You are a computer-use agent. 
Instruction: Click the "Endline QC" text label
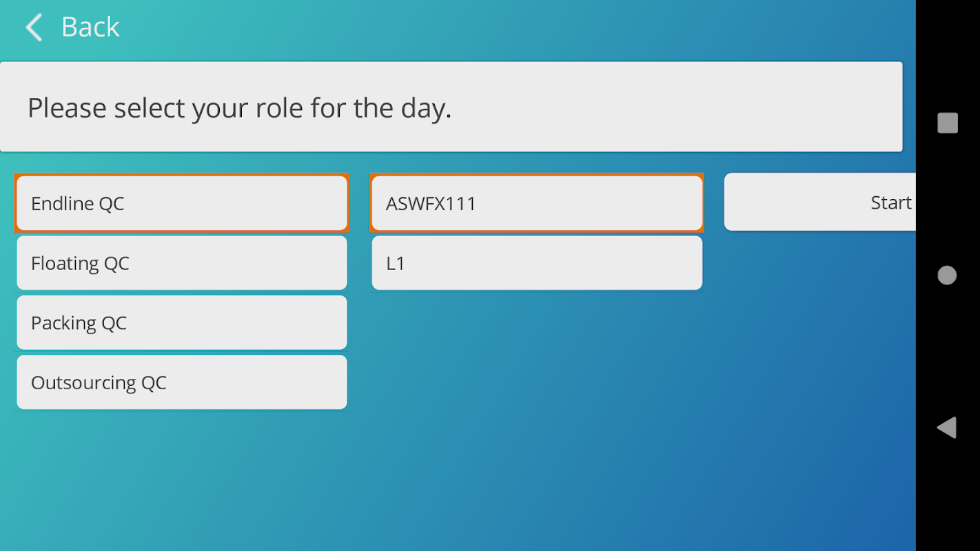coord(78,204)
